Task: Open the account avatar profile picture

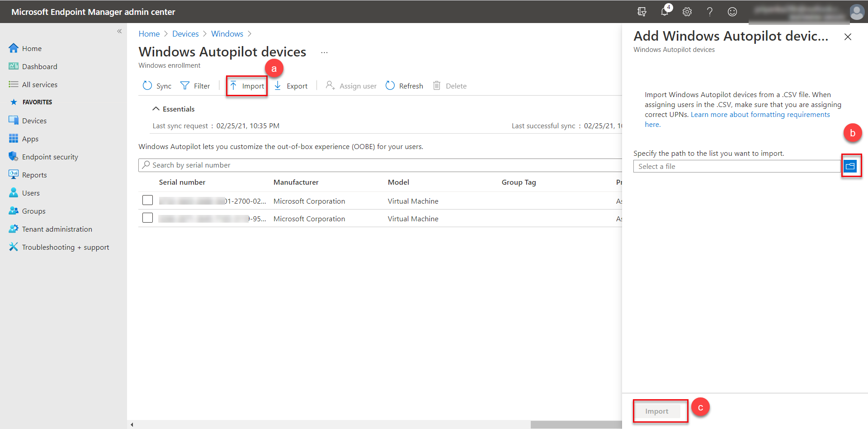Action: (856, 12)
